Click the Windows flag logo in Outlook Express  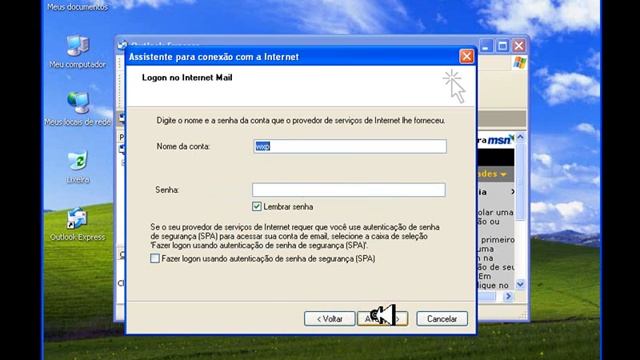click(x=520, y=63)
